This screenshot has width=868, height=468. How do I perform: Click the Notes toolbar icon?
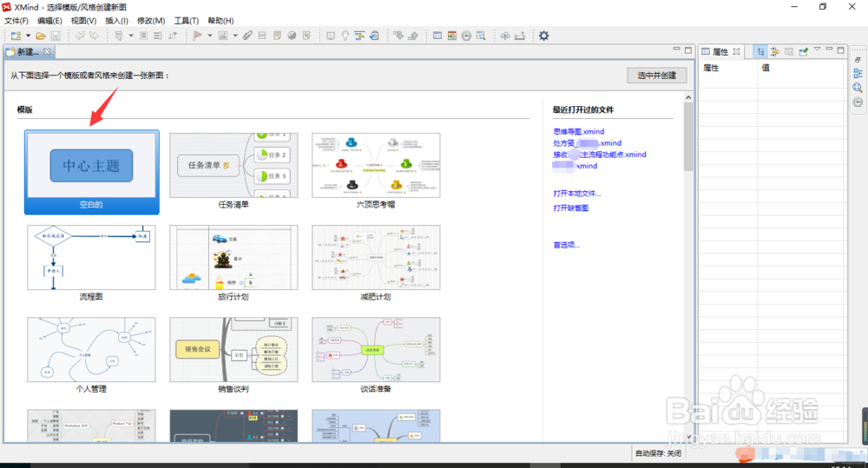click(x=278, y=36)
